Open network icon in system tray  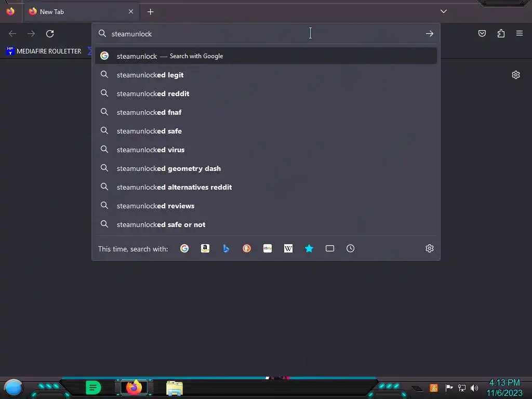pyautogui.click(x=462, y=388)
